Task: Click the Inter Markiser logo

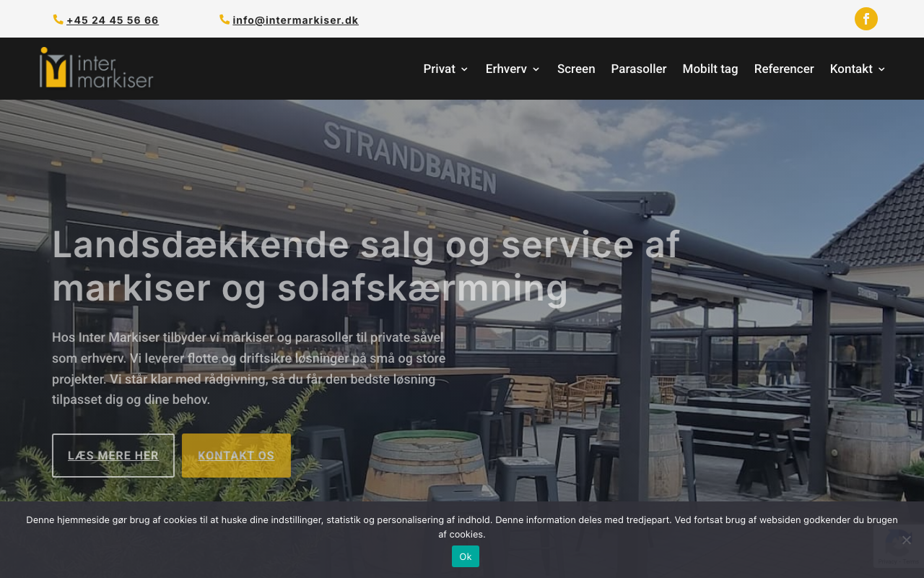Action: click(97, 68)
